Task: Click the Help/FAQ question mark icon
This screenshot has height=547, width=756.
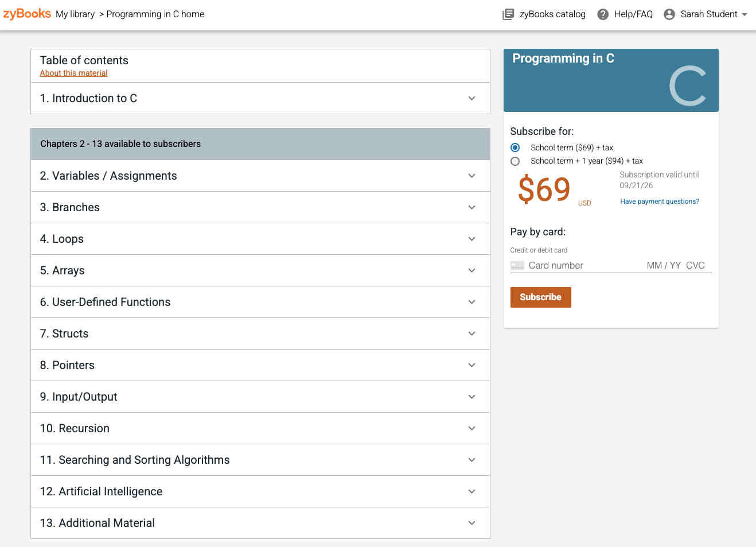Action: 603,14
